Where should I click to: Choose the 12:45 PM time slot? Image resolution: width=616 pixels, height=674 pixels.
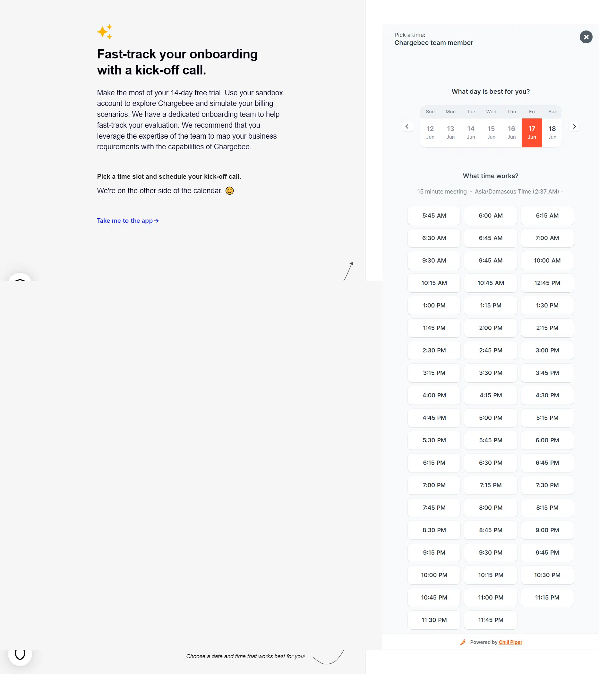547,283
